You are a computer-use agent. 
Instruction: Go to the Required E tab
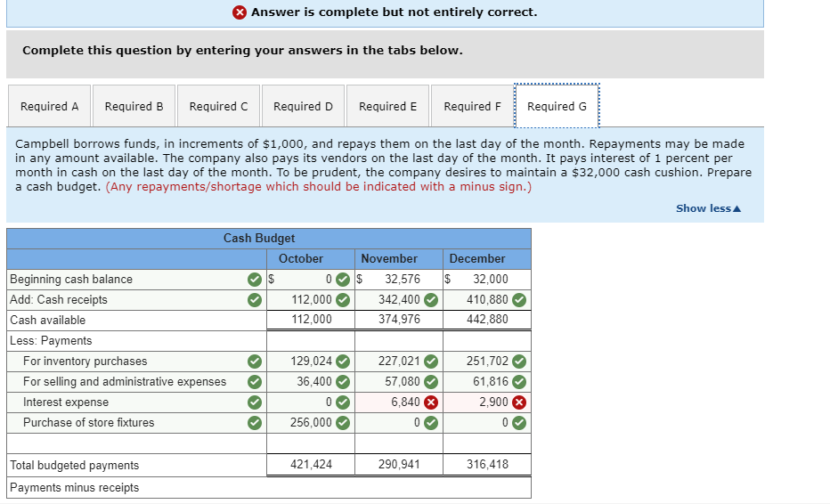click(387, 106)
